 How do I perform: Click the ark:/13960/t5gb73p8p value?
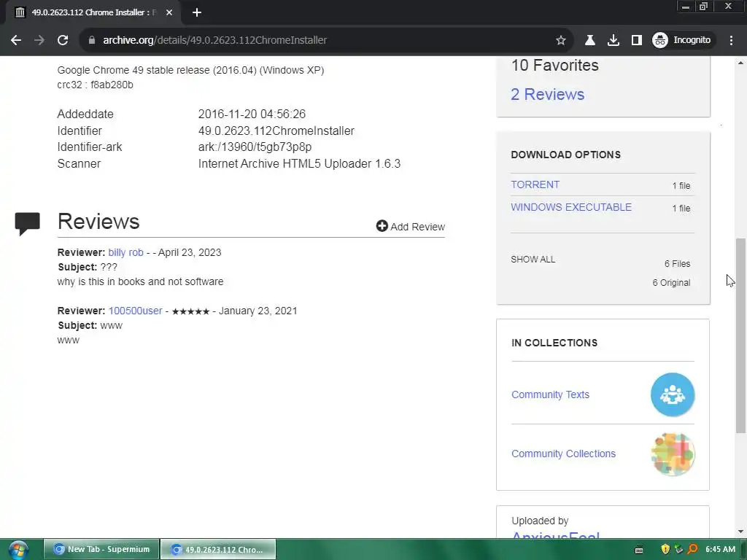255,147
